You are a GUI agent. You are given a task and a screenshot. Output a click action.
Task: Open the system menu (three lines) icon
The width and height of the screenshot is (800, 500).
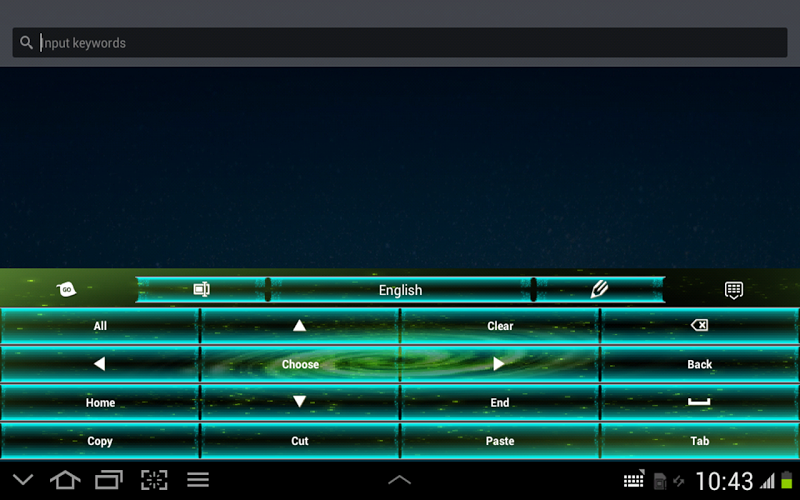[x=198, y=480]
